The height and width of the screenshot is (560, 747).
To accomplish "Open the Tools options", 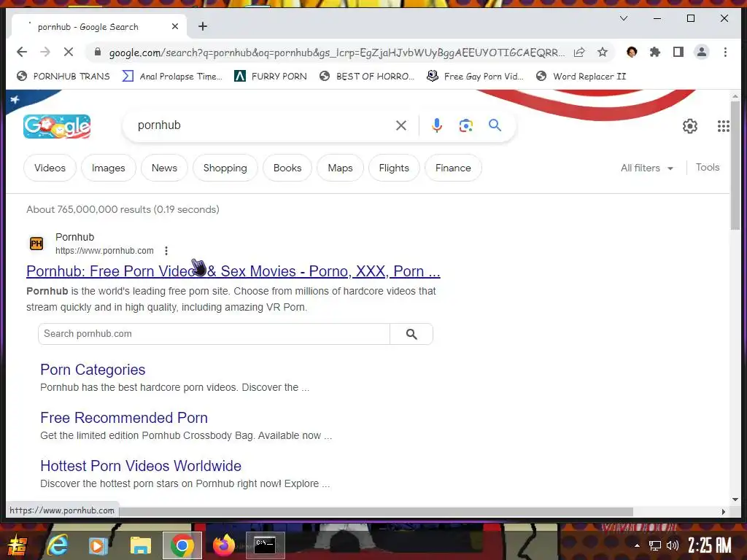I will [x=708, y=167].
